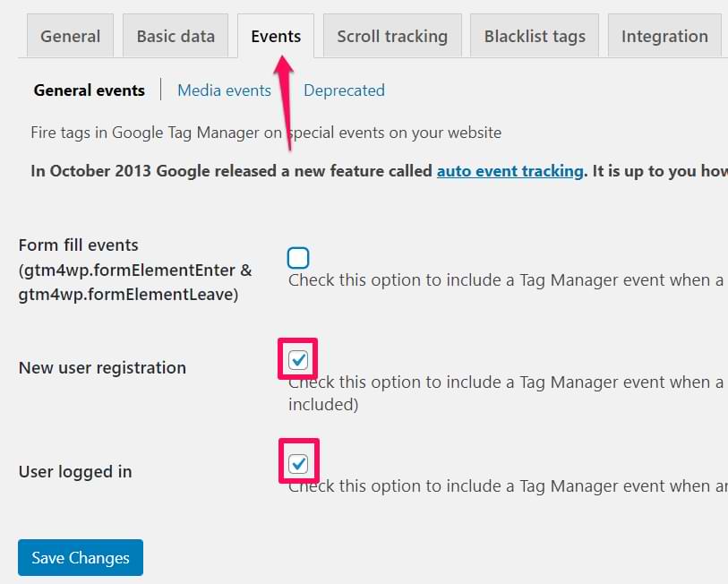Image resolution: width=728 pixels, height=584 pixels.
Task: Disable the User logged in checkbox
Action: (298, 464)
